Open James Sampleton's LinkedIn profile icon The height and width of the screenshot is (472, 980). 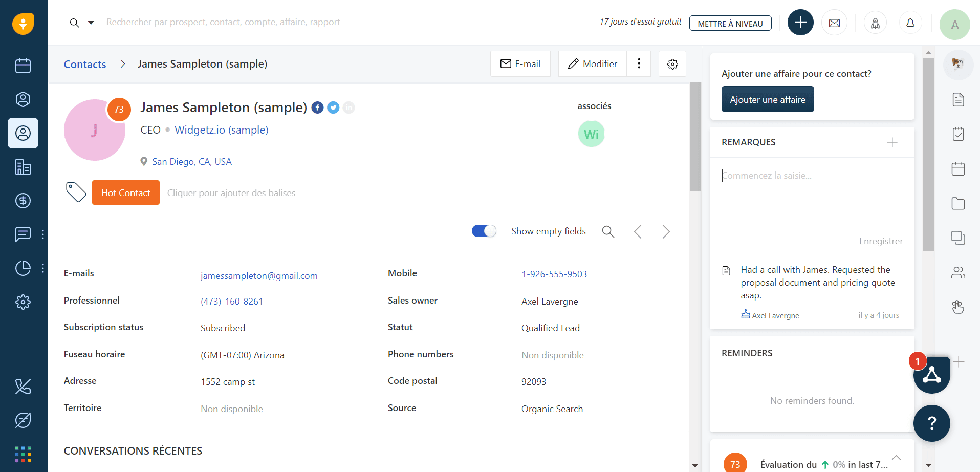coord(349,108)
